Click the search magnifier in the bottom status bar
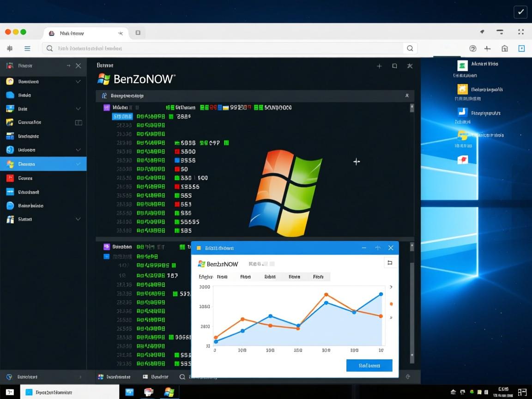 tap(182, 377)
